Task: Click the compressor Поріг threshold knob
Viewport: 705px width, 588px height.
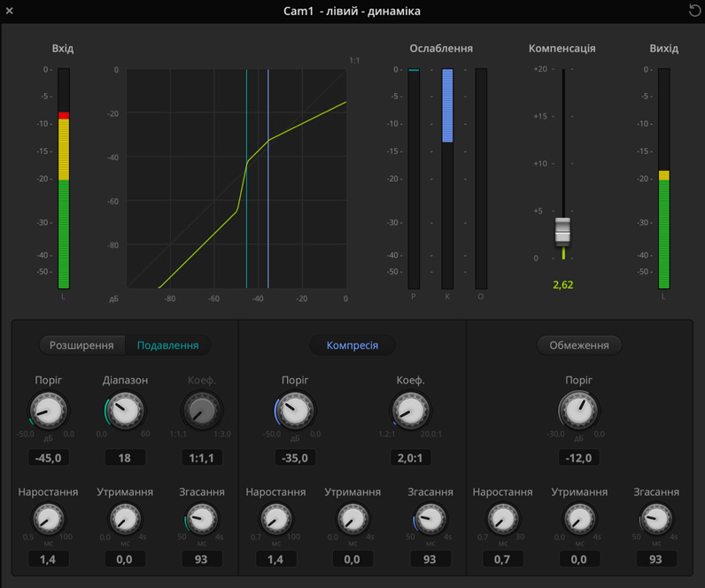Action: (x=295, y=411)
